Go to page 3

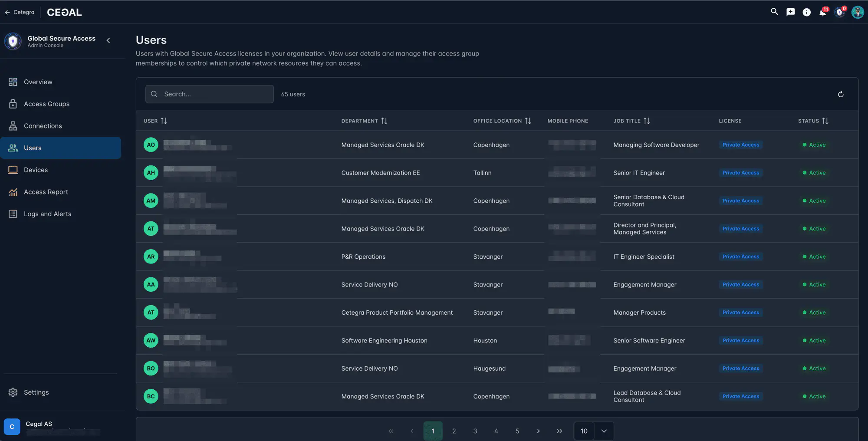[475, 431]
